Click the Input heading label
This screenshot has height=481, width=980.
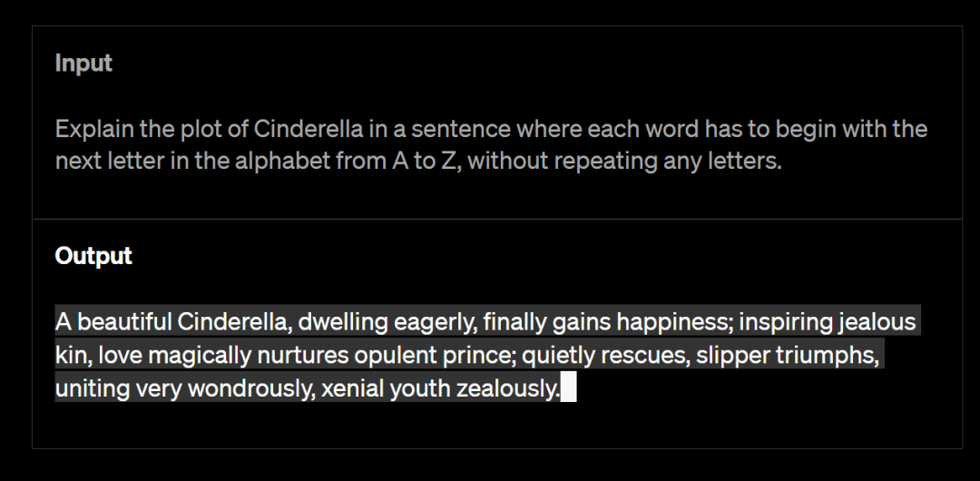point(83,64)
